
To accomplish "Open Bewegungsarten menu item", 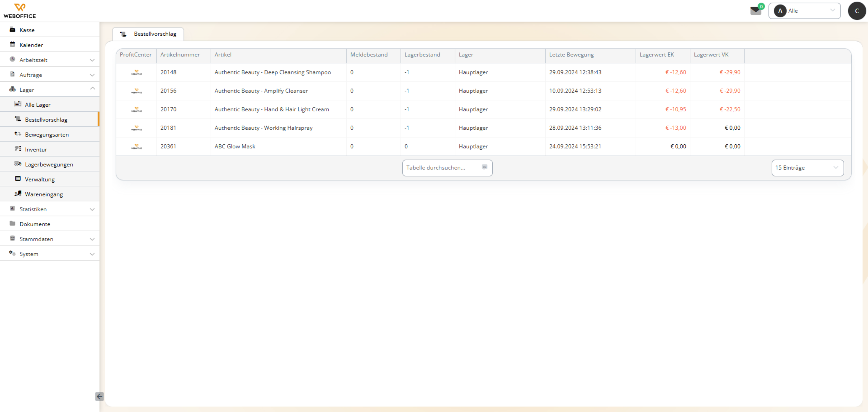I will pyautogui.click(x=50, y=134).
